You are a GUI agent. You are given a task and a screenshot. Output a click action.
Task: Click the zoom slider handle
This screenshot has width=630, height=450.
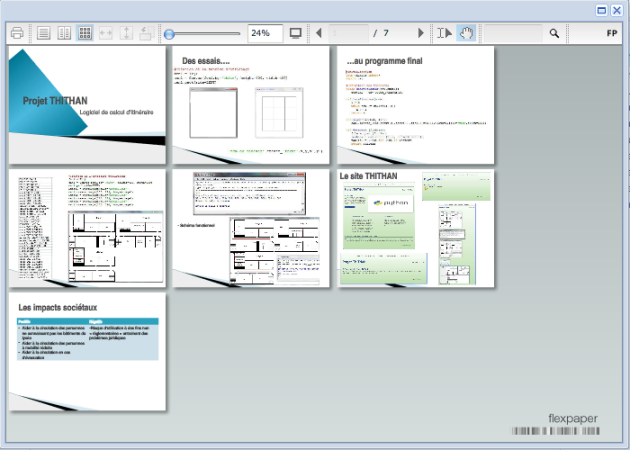pyautogui.click(x=169, y=34)
